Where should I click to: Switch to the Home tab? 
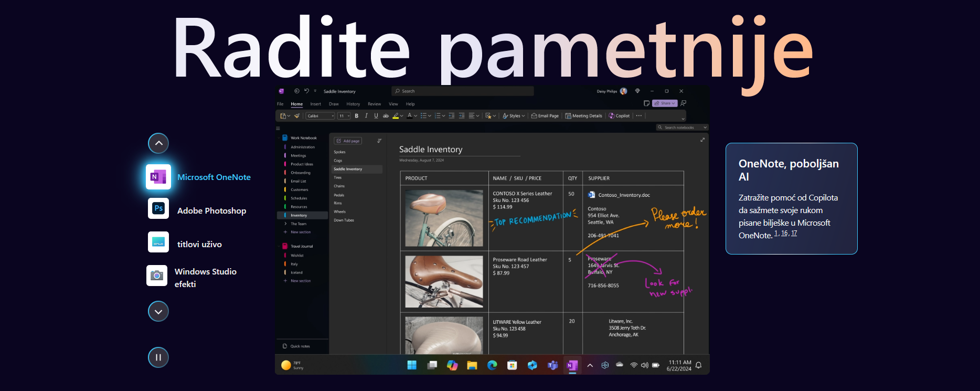click(297, 104)
